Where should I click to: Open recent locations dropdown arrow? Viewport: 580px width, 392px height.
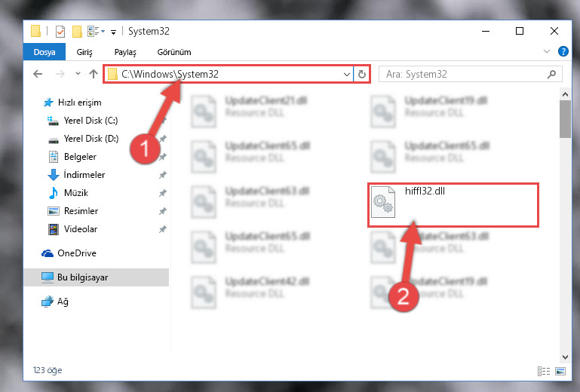pos(78,74)
